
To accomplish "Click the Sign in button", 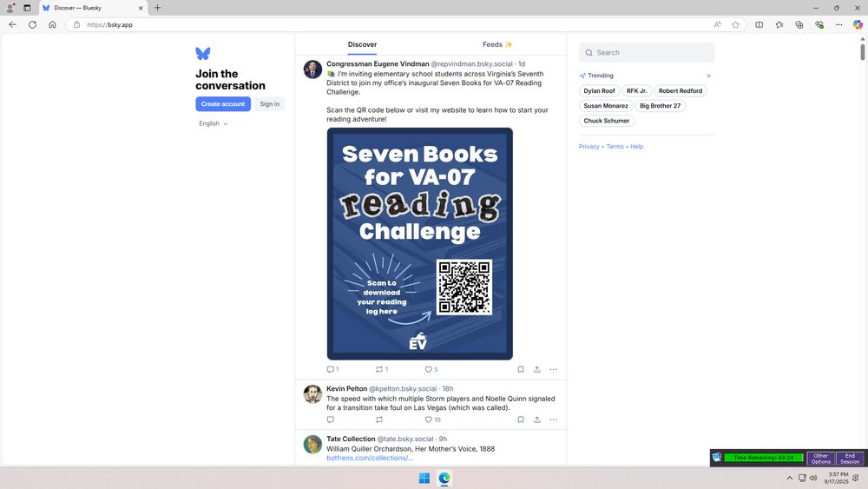I will click(270, 104).
